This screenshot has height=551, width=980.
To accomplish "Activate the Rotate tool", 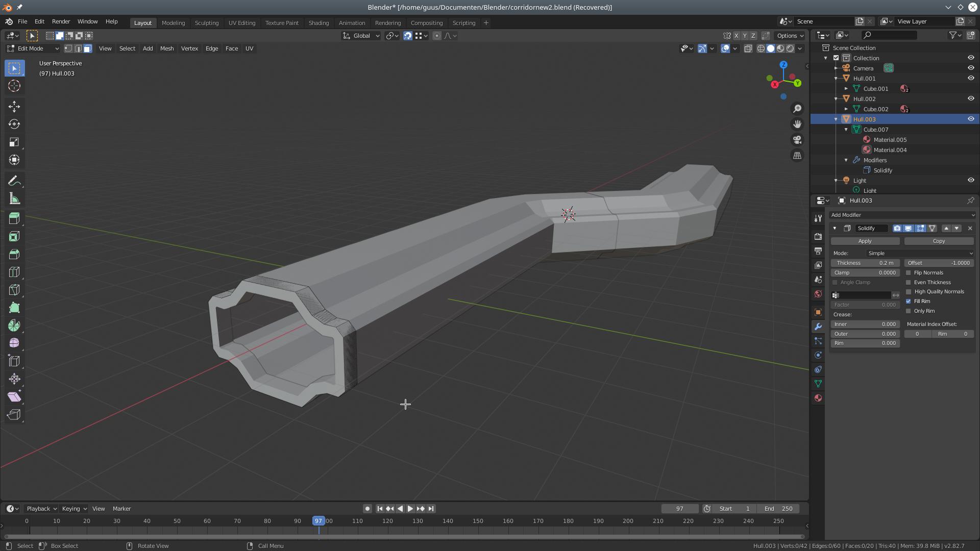I will [x=14, y=124].
